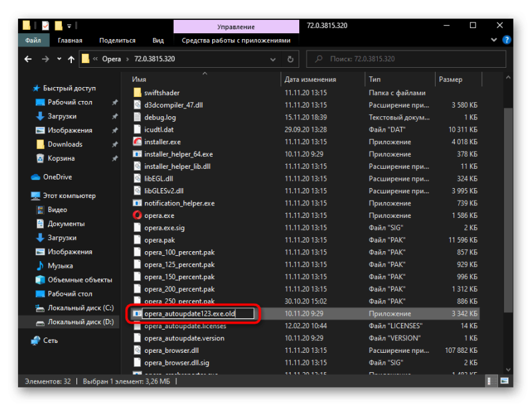This screenshot has height=406, width=532.
Task: Open Средства работы с приложениями tab
Action: click(236, 41)
